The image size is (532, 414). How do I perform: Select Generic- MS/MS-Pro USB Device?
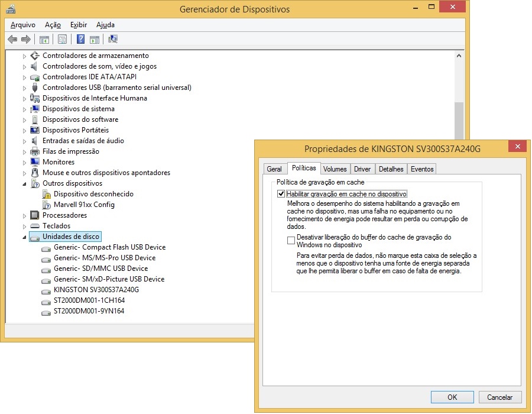105,257
